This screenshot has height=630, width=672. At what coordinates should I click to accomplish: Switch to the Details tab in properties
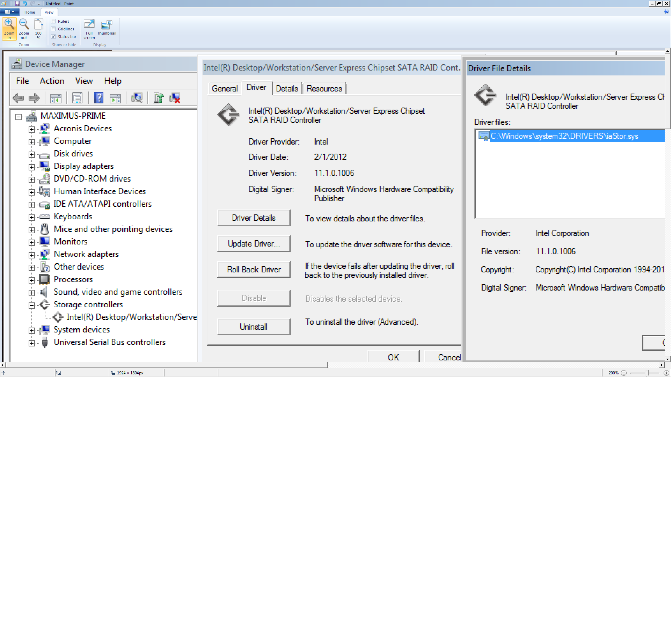click(x=287, y=89)
